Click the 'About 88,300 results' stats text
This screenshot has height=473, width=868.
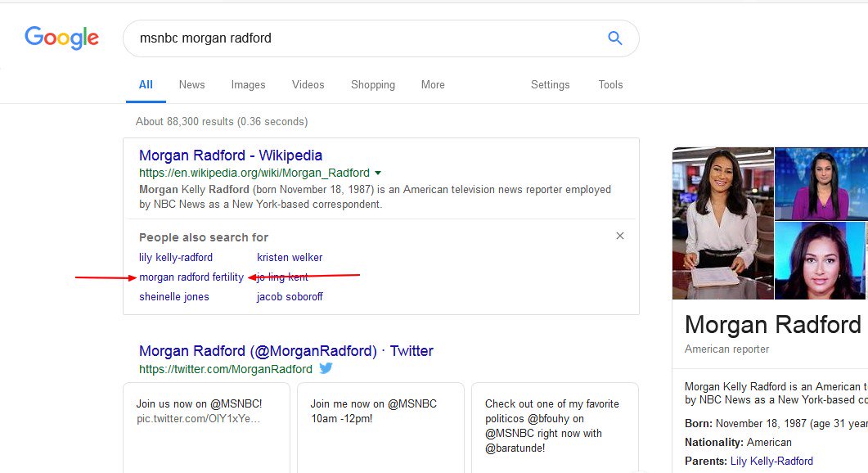coord(222,121)
